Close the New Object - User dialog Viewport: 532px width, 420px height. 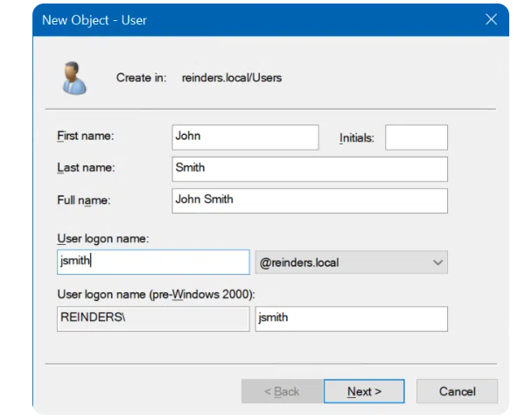[490, 19]
